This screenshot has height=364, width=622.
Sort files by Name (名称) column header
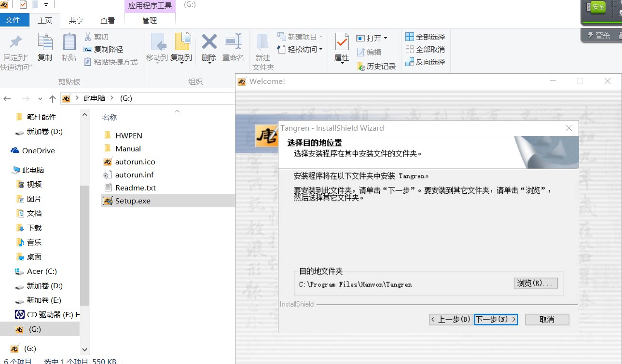click(x=110, y=117)
